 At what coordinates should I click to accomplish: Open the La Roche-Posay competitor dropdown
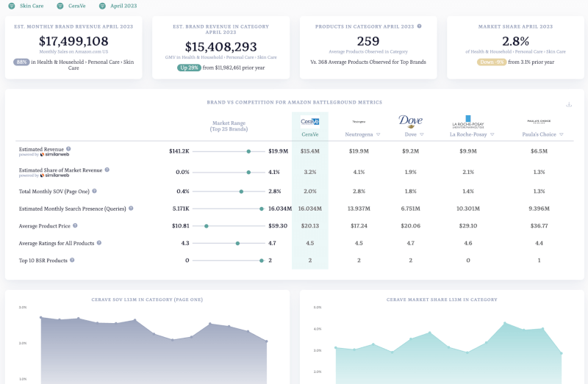pos(492,134)
